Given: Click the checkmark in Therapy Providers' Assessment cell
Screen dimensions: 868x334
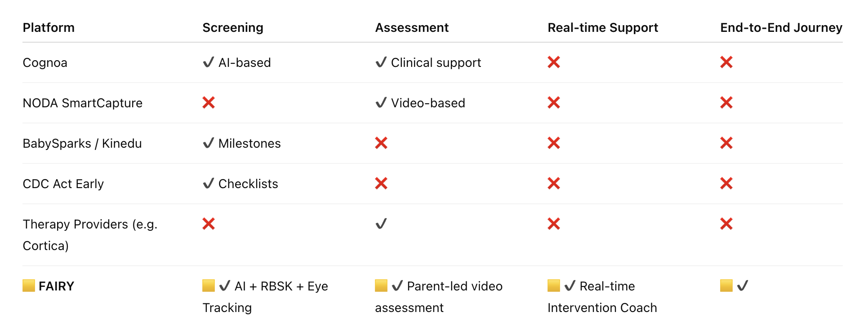Looking at the screenshot, I should tap(381, 224).
